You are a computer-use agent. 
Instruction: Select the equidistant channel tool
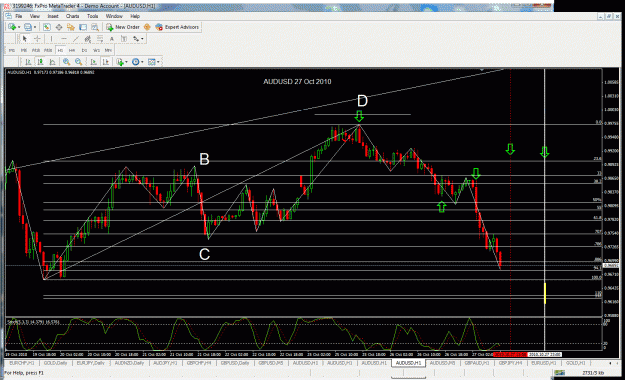coord(88,39)
